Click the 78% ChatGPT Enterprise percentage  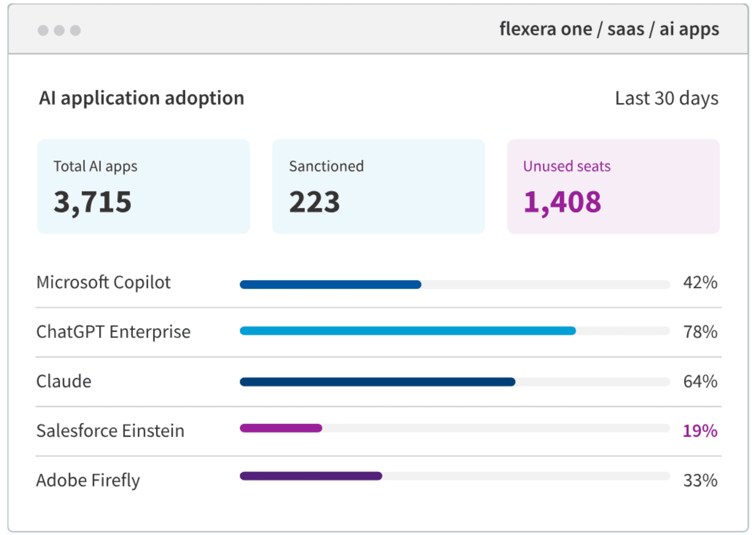click(700, 332)
